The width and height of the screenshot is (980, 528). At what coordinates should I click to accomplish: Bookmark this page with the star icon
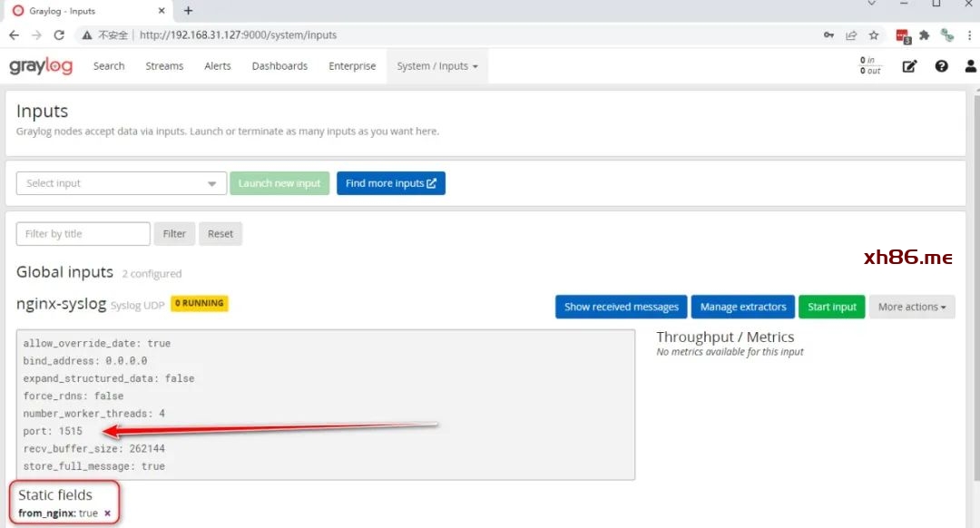874,35
